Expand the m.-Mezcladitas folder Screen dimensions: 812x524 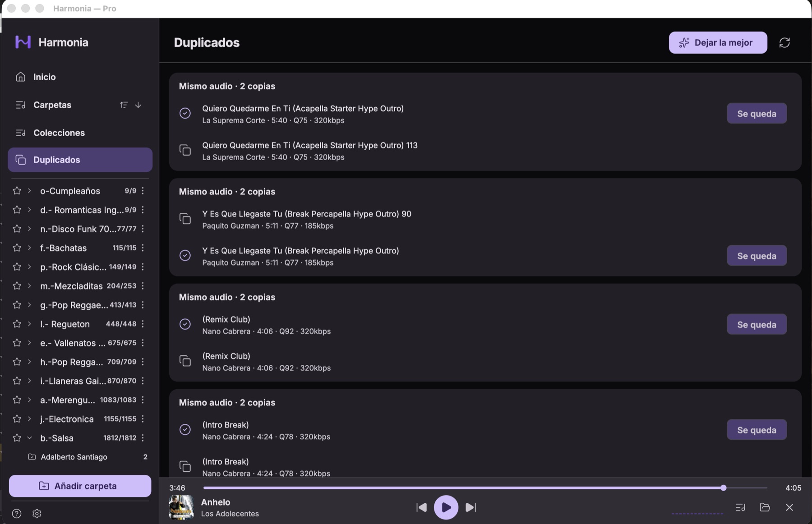pos(30,286)
